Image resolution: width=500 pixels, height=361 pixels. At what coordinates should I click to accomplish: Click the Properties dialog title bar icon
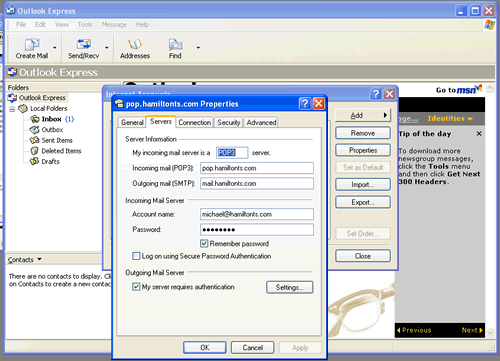pyautogui.click(x=119, y=104)
